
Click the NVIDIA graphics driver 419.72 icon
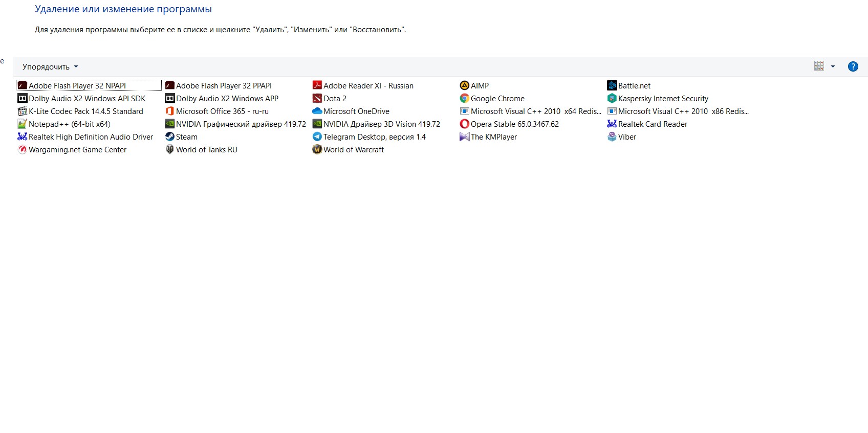170,124
